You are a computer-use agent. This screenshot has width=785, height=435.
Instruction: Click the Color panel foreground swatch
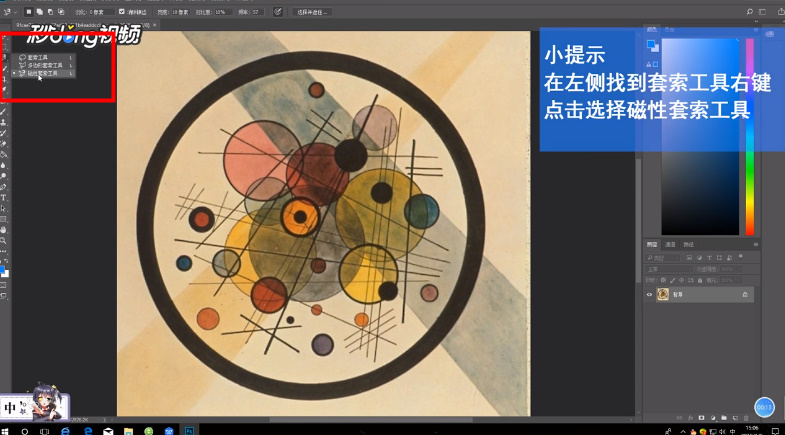point(651,44)
